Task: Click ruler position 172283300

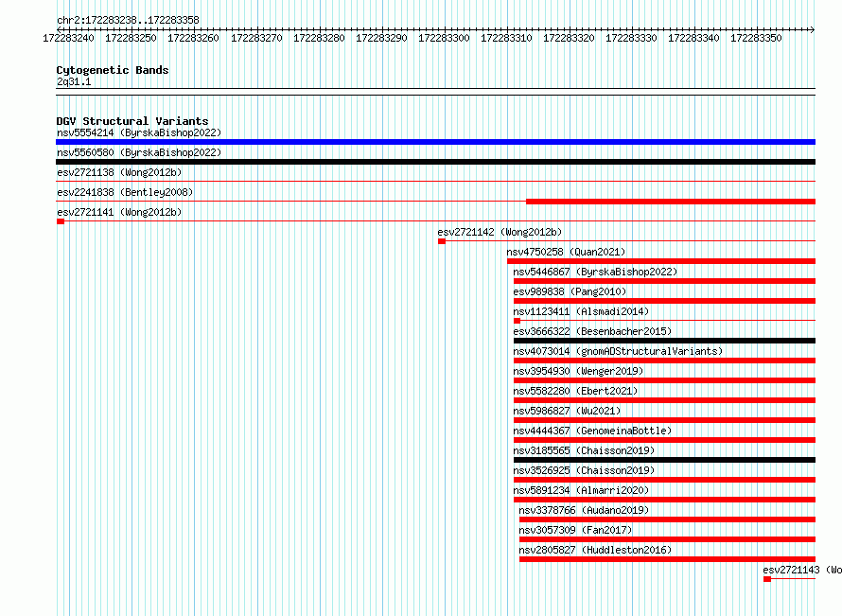Action: 444,38
